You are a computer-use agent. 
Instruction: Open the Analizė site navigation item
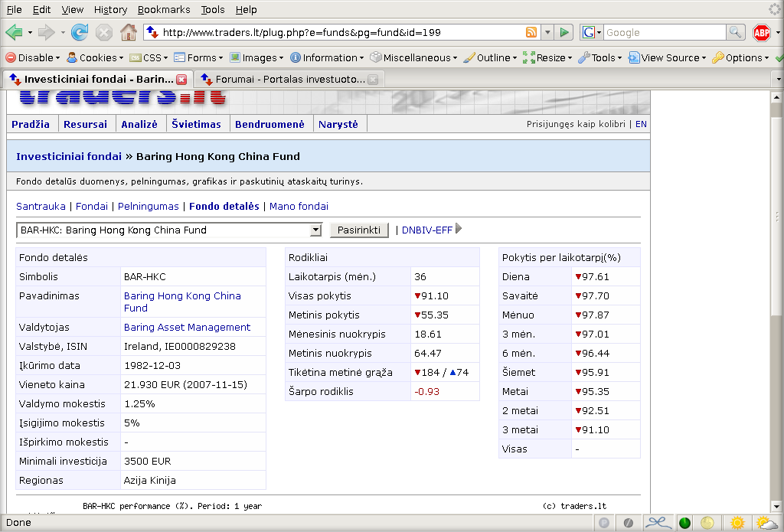[139, 125]
